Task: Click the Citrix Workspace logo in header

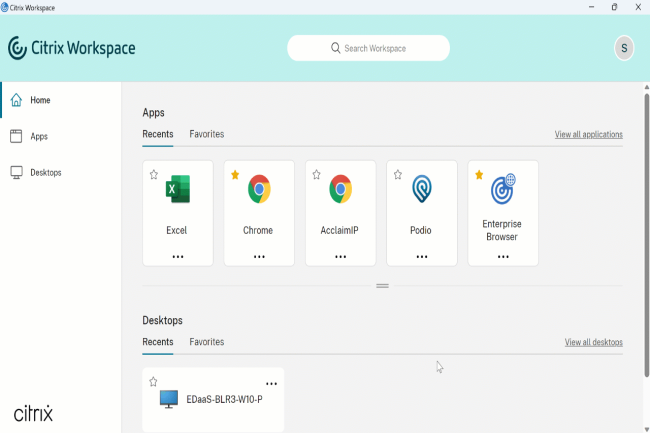Action: pyautogui.click(x=71, y=48)
